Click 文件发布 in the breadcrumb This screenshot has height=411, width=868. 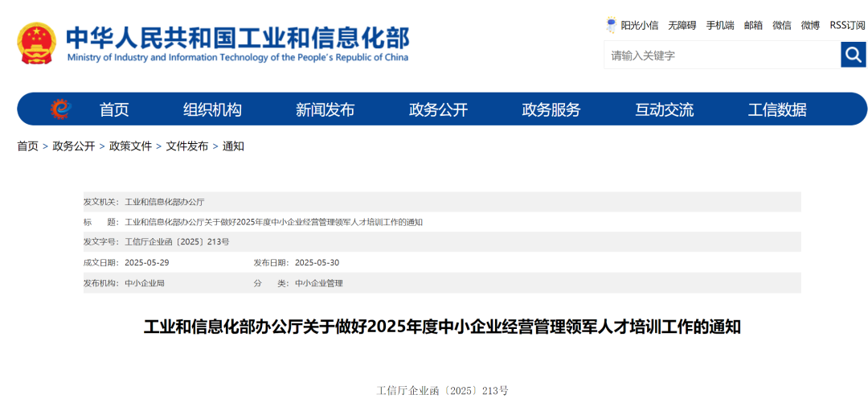pyautogui.click(x=187, y=146)
